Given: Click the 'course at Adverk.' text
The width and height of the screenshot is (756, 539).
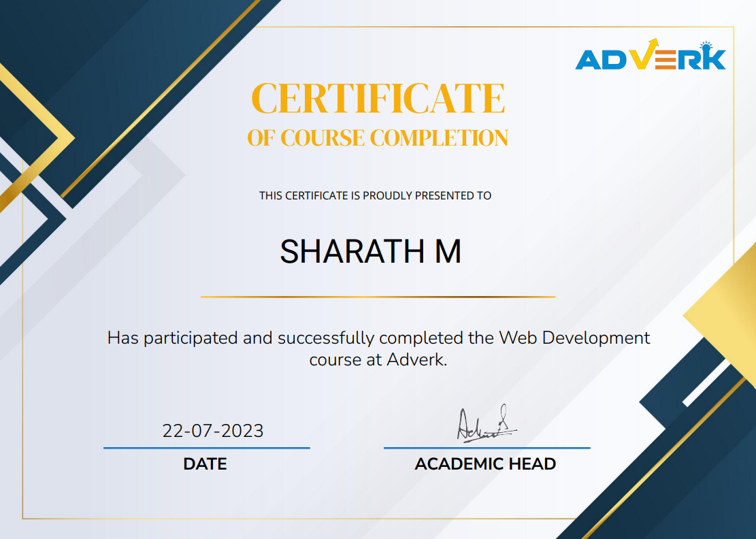Looking at the screenshot, I should tap(378, 359).
